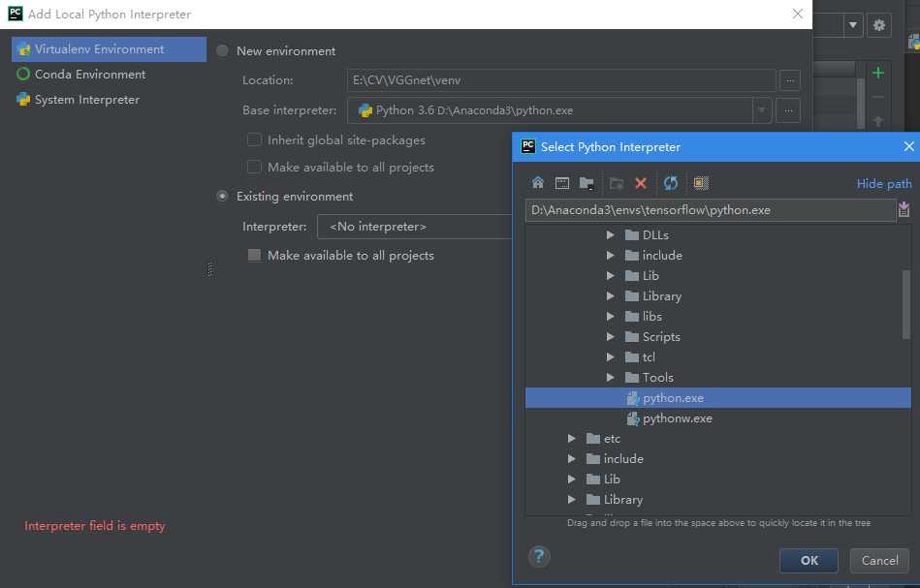Image resolution: width=920 pixels, height=588 pixels.
Task: Choose the New environment radio button
Action: tap(222, 51)
